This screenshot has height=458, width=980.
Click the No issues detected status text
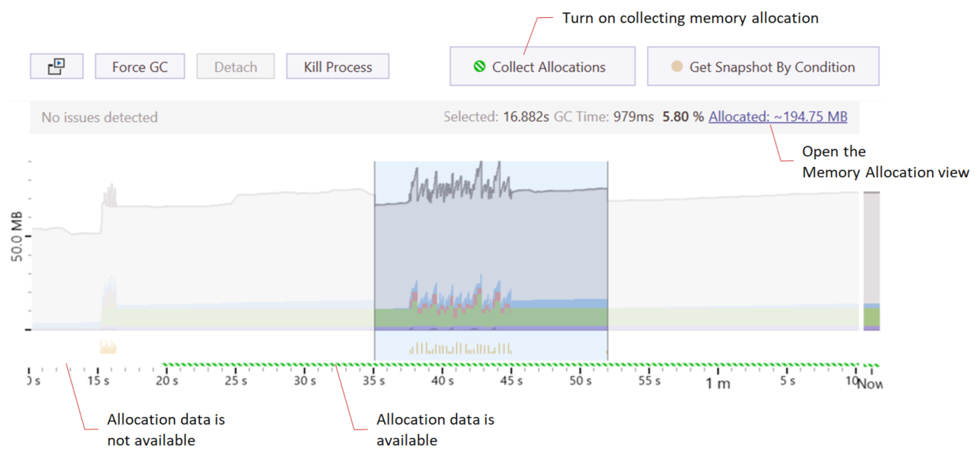point(99,118)
